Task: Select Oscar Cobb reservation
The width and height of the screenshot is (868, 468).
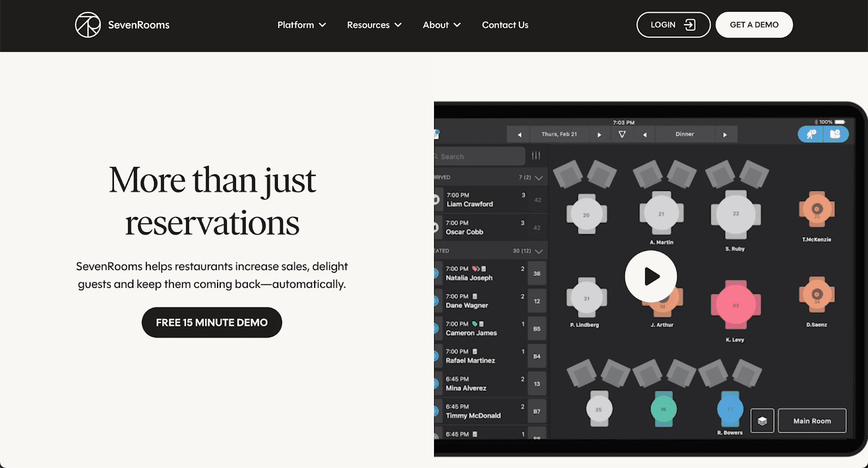Action: (490, 227)
